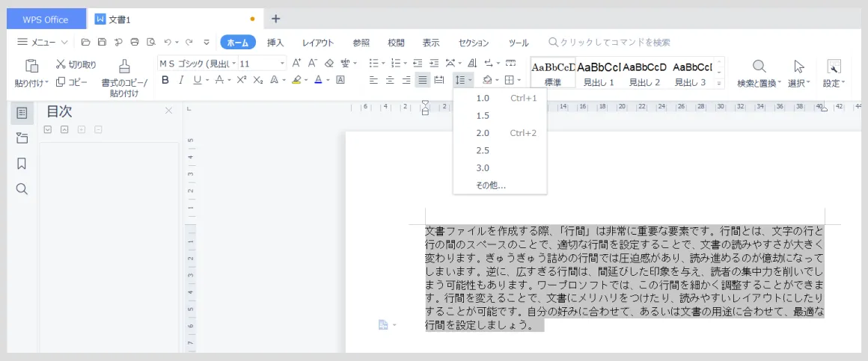Screen dimensions: 868x361
Task: Select 2.5 line spacing
Action: pos(500,150)
